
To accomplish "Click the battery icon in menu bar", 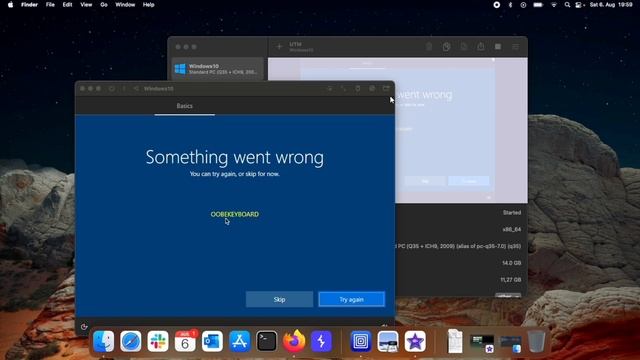I will [x=538, y=5].
